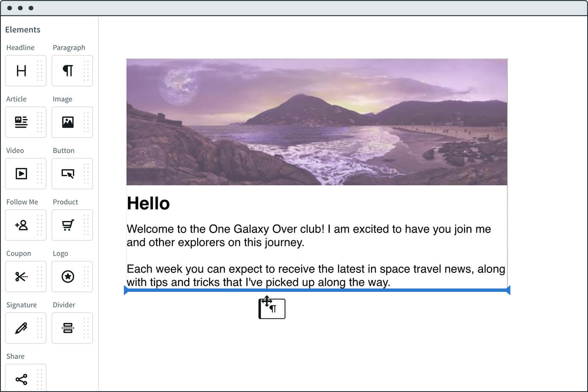The height and width of the screenshot is (392, 588).
Task: Click the Elements panel heading
Action: pos(22,29)
